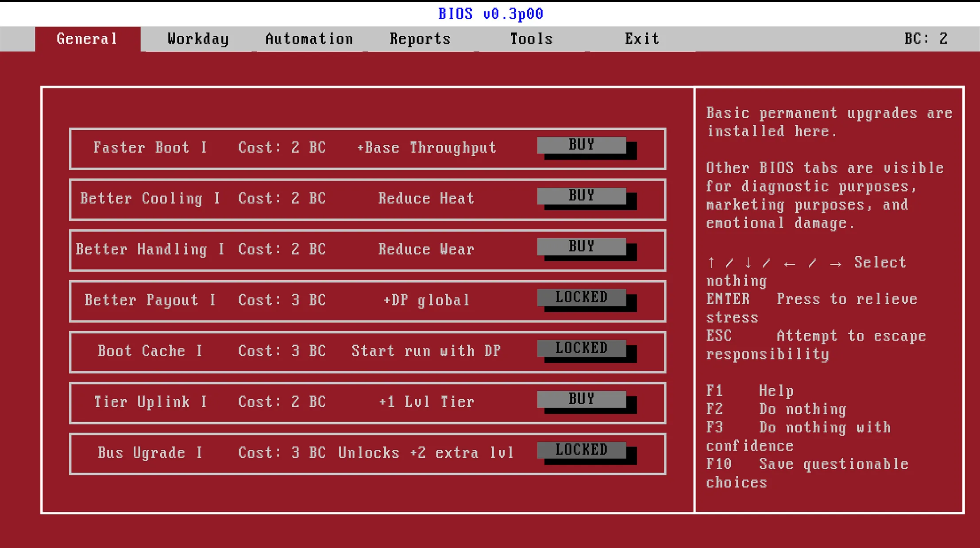Click the Reduce Heat effect text
This screenshot has height=548, width=980.
(x=427, y=199)
